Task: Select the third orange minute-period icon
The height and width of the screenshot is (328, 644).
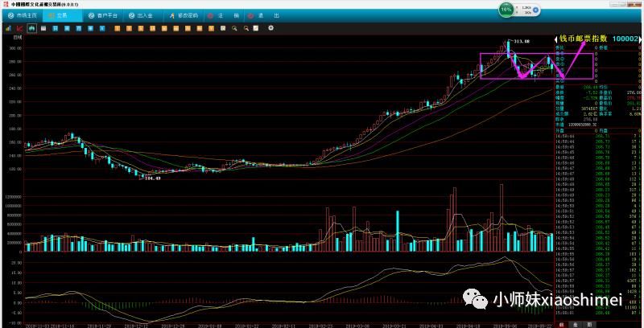Action: [140, 28]
